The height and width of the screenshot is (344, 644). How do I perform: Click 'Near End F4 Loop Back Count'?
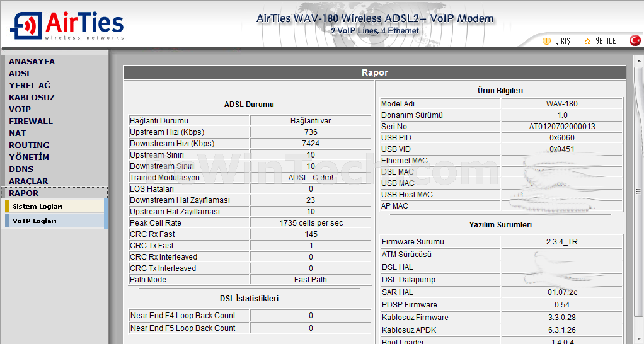pyautogui.click(x=183, y=315)
